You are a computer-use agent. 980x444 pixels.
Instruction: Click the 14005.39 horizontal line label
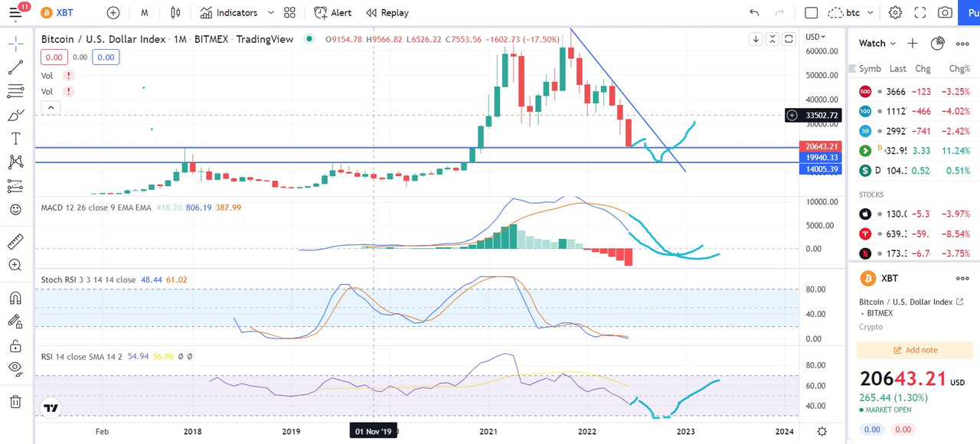821,168
